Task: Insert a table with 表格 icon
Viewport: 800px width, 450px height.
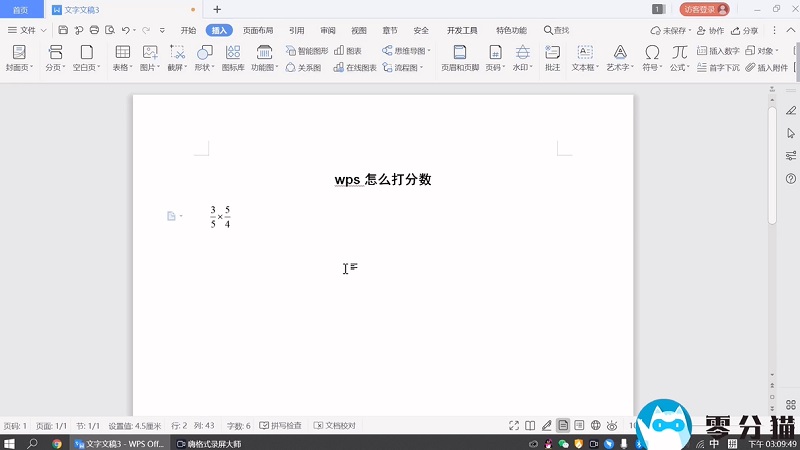Action: (122, 52)
